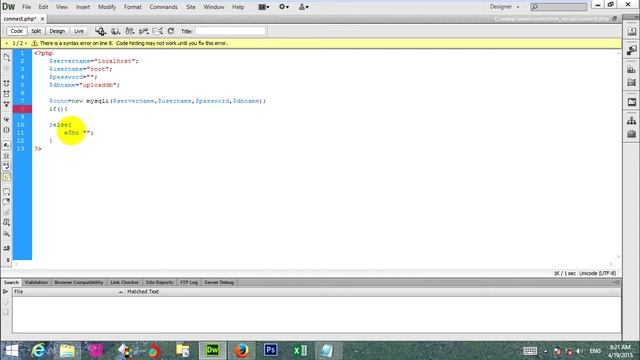Switch to Split view
This screenshot has height=360, width=640.
pyautogui.click(x=36, y=31)
